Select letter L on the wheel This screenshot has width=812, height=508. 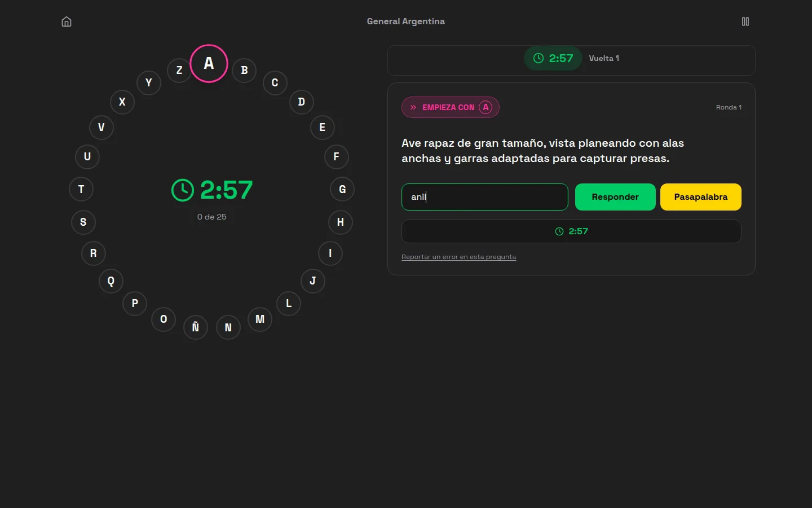(288, 304)
